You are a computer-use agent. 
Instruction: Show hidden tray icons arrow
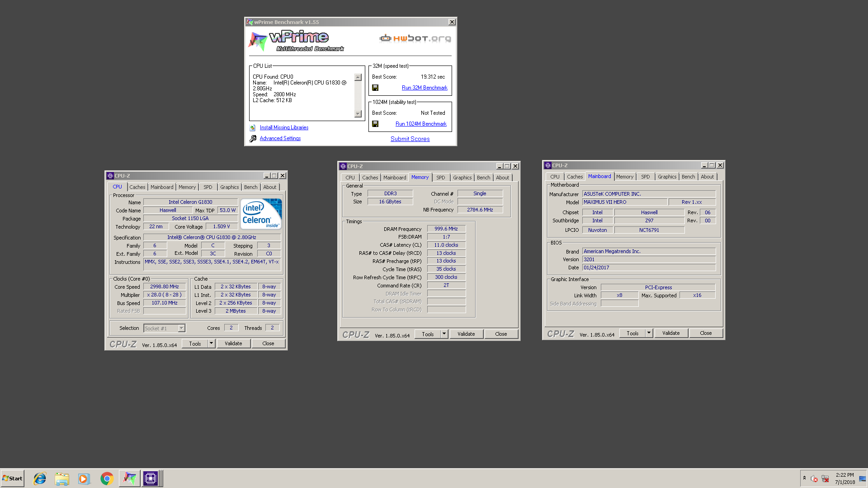click(804, 478)
